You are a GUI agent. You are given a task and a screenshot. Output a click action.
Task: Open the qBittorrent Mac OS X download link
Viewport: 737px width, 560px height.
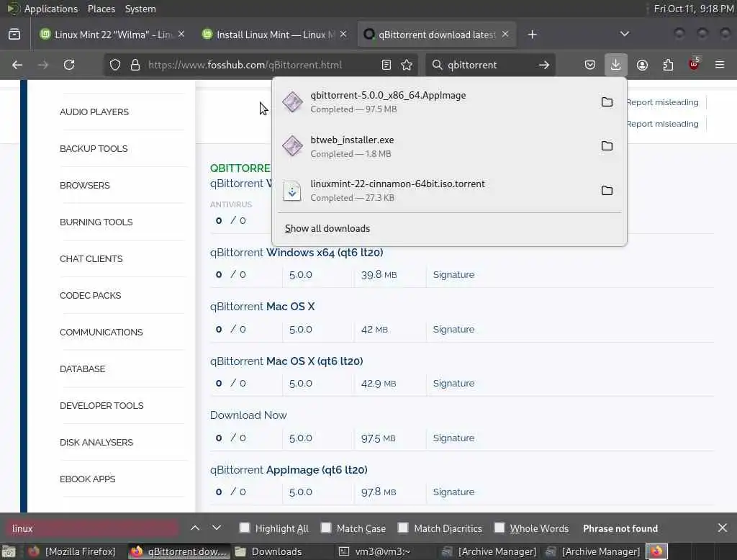[x=262, y=307]
